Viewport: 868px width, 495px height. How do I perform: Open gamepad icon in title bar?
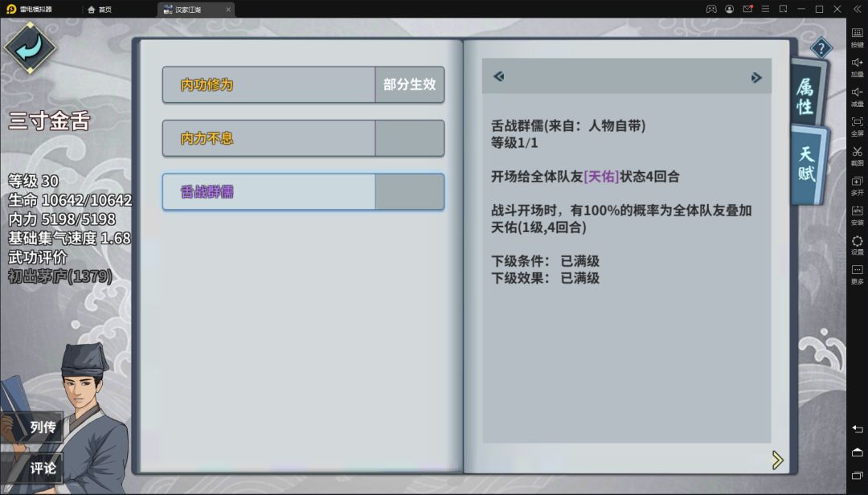click(711, 9)
